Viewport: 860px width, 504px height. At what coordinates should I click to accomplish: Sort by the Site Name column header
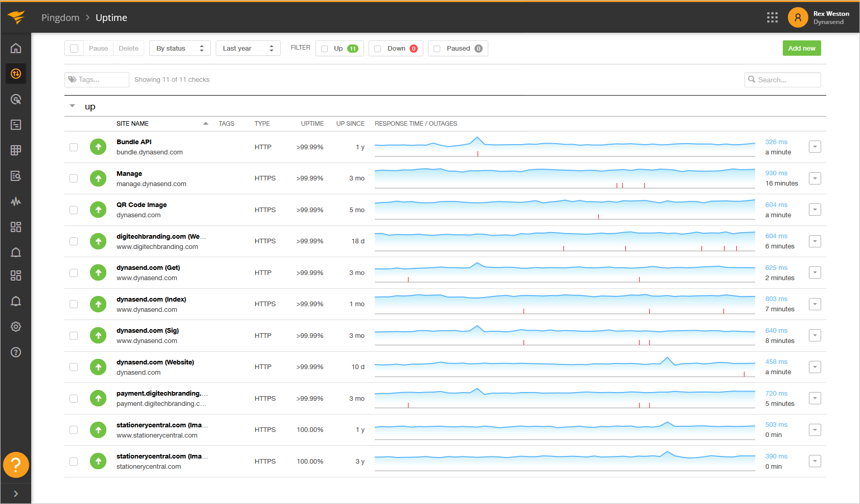[132, 124]
